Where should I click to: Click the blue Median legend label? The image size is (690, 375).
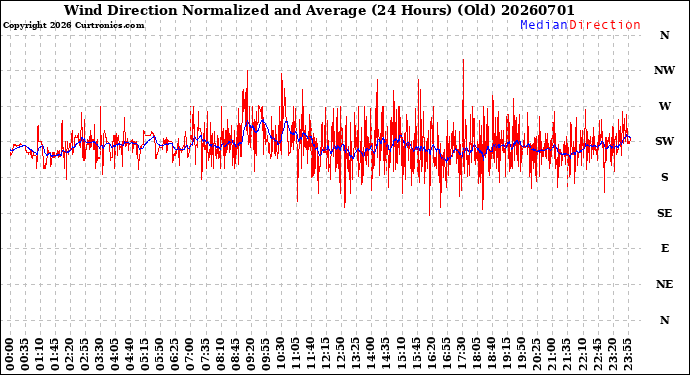(544, 25)
